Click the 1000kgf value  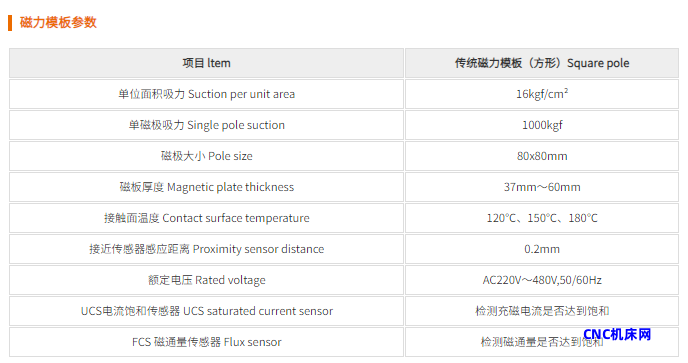point(542,125)
